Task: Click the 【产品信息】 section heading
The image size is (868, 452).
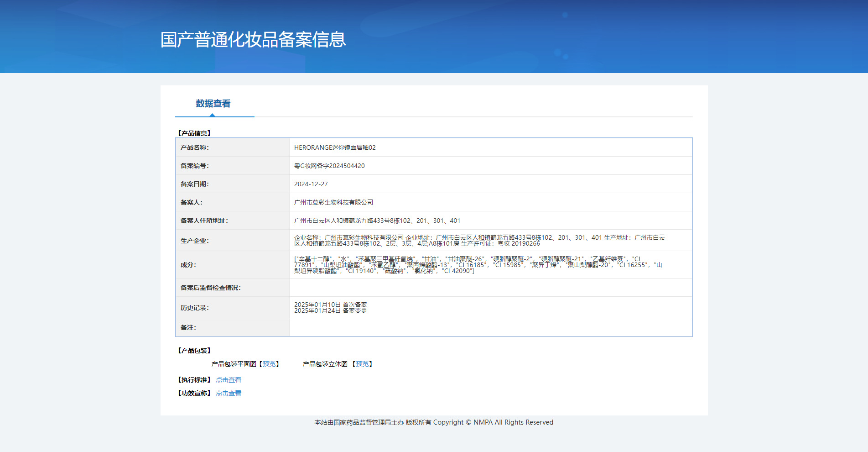Action: point(194,133)
